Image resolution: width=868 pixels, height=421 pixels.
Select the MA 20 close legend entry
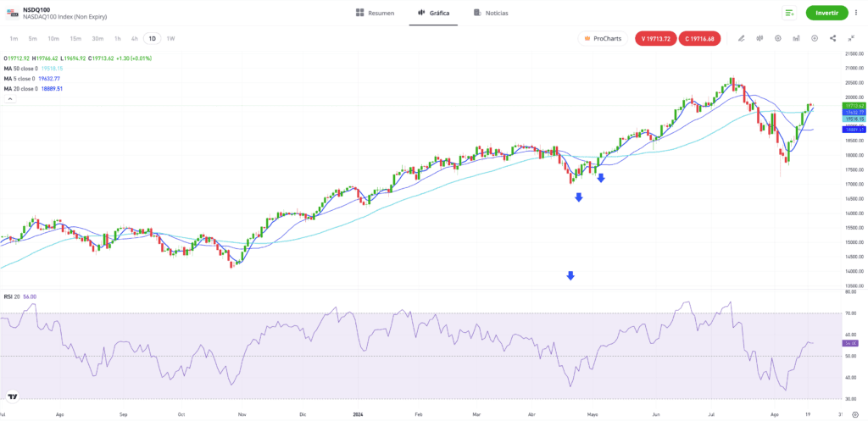click(x=33, y=88)
